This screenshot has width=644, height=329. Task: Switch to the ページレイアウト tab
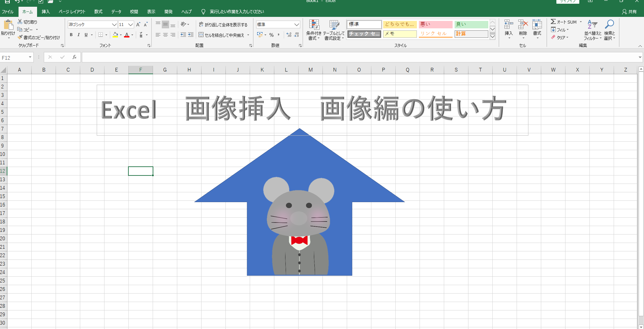tap(72, 12)
